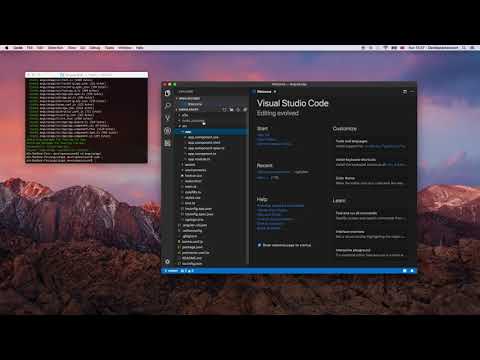Click the feedback smiley in the status bar
This screenshot has height=360, width=480.
click(x=405, y=271)
